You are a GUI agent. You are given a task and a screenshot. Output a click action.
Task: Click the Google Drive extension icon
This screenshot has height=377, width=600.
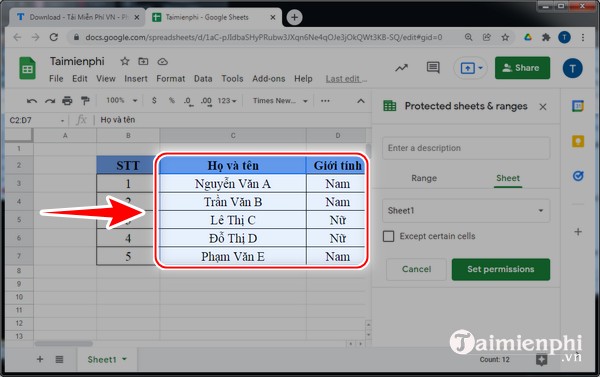(x=528, y=37)
